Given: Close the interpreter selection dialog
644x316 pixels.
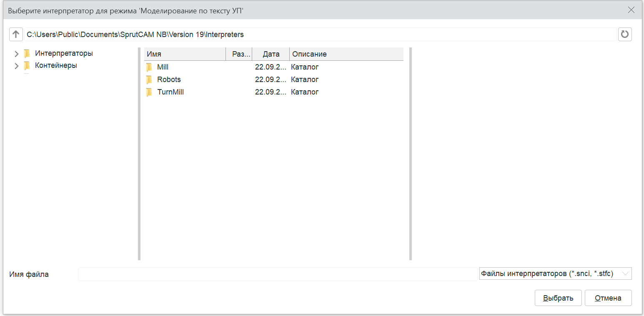Looking at the screenshot, I should tap(631, 10).
